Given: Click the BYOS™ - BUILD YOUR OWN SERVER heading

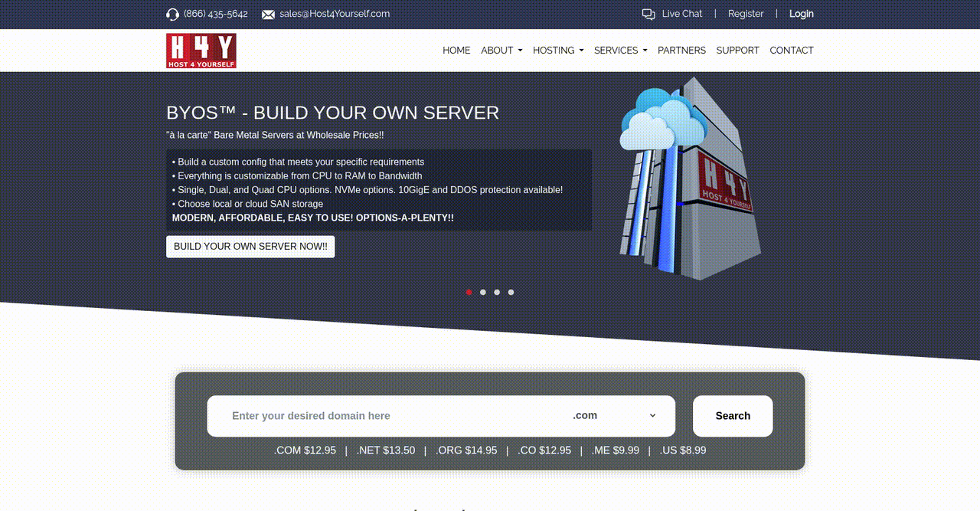Looking at the screenshot, I should 332,113.
